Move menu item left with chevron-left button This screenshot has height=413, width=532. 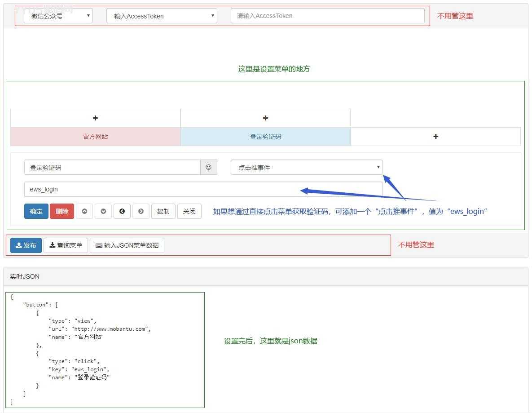122,211
